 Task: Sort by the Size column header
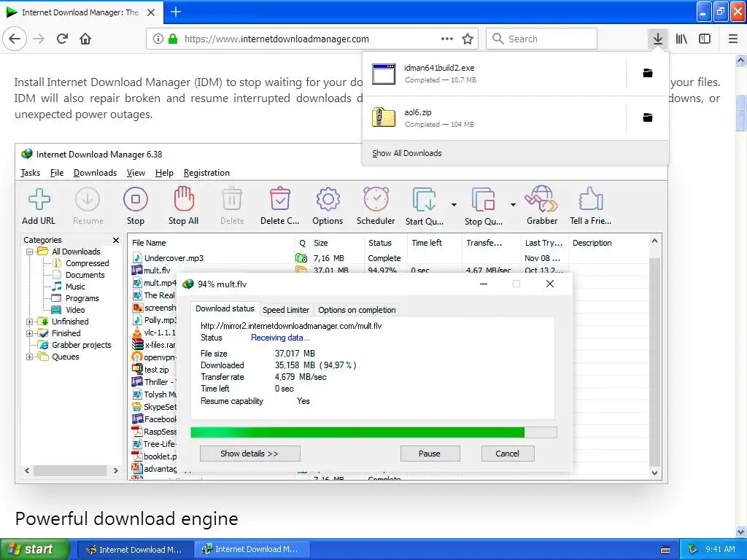[x=337, y=243]
